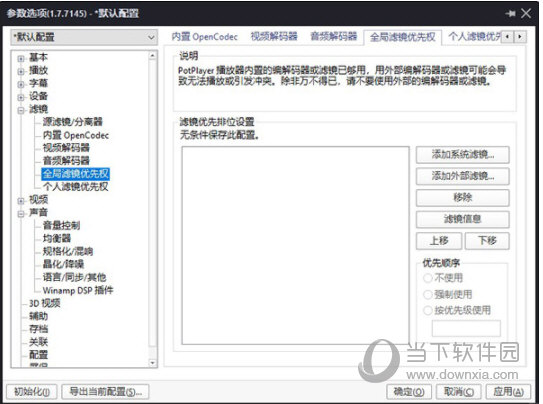This screenshot has width=543, height=404.
Task: Close the preferences dialog with X
Action: point(526,14)
